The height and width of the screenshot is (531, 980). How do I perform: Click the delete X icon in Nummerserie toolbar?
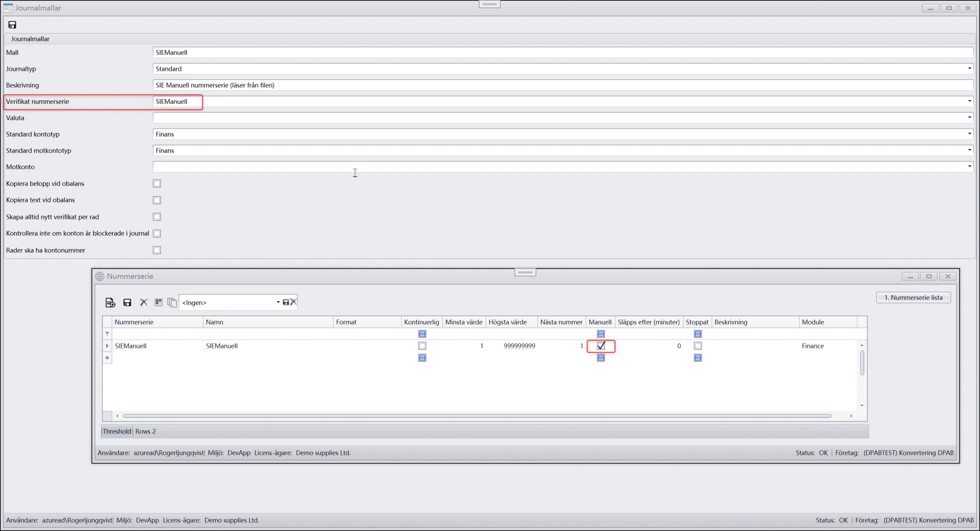point(144,302)
